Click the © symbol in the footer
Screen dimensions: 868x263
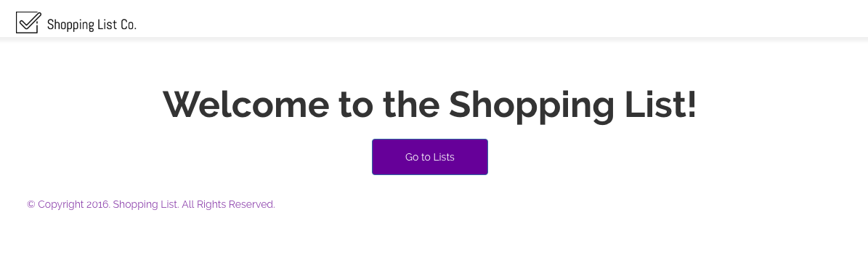[31, 204]
